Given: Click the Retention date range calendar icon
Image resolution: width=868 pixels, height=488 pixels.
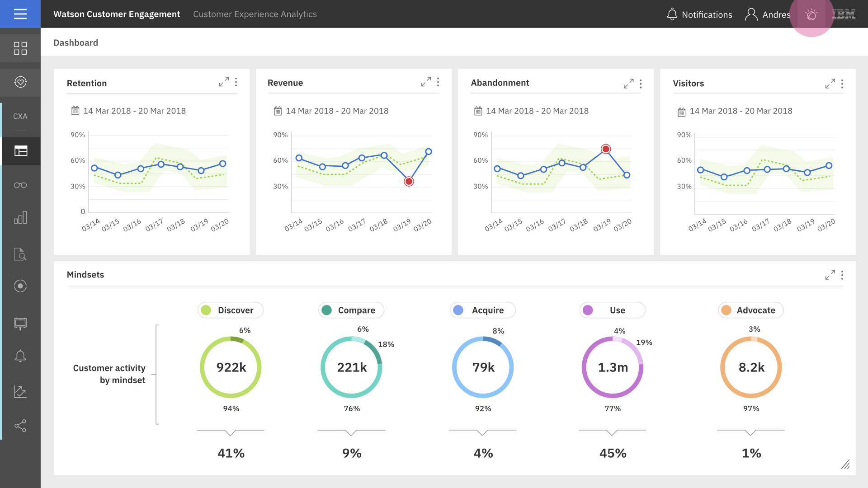Looking at the screenshot, I should (75, 110).
